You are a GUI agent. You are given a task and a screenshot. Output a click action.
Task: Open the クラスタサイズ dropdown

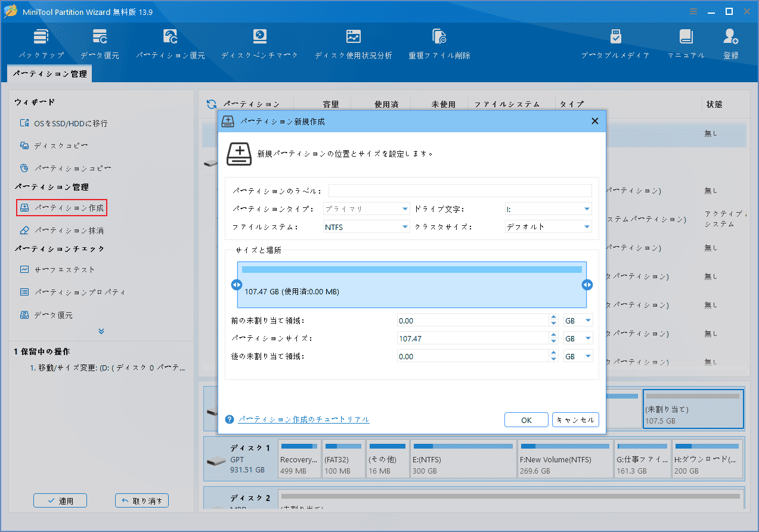[x=548, y=227]
